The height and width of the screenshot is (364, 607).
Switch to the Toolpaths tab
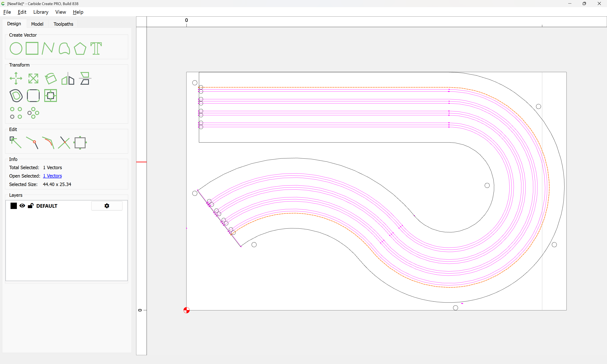tap(63, 24)
